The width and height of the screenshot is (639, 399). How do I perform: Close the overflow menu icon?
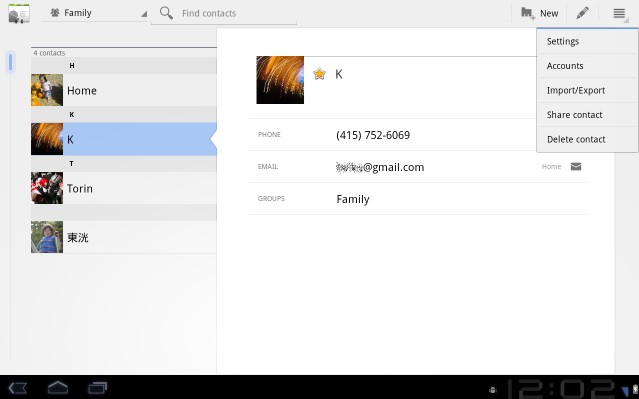pyautogui.click(x=619, y=13)
